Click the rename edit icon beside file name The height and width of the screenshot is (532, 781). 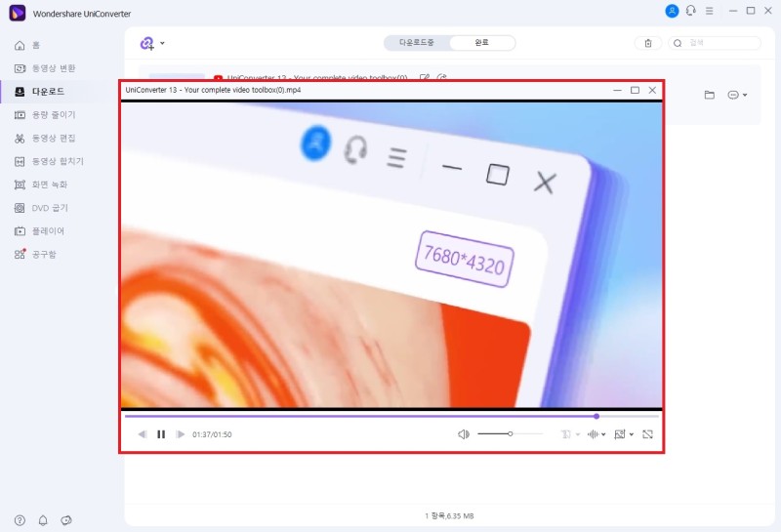[425, 78]
